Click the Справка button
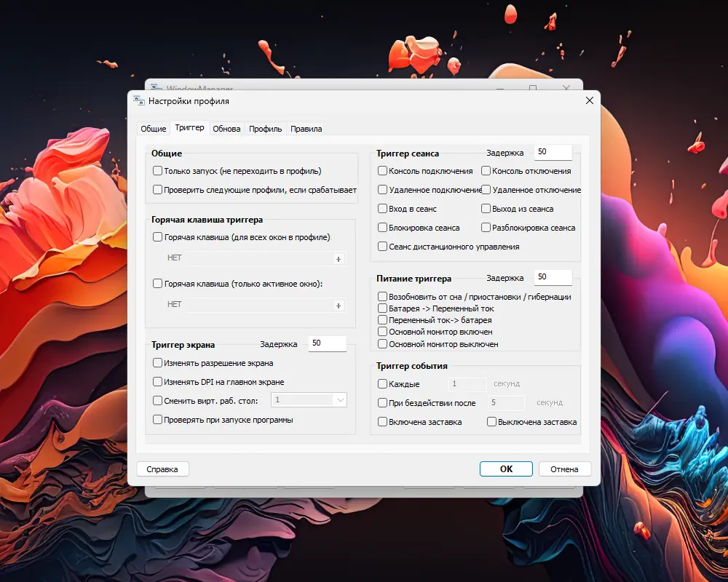 point(162,469)
